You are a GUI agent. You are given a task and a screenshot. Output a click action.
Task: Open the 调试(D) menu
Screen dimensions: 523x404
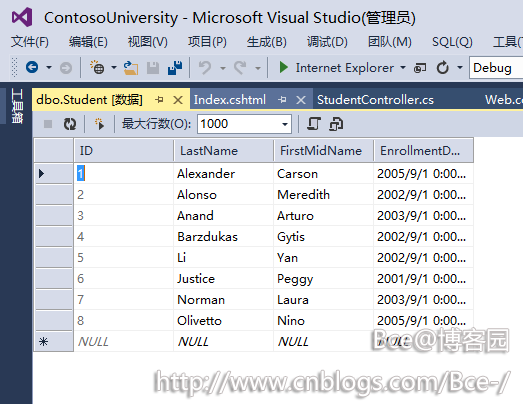(x=327, y=42)
